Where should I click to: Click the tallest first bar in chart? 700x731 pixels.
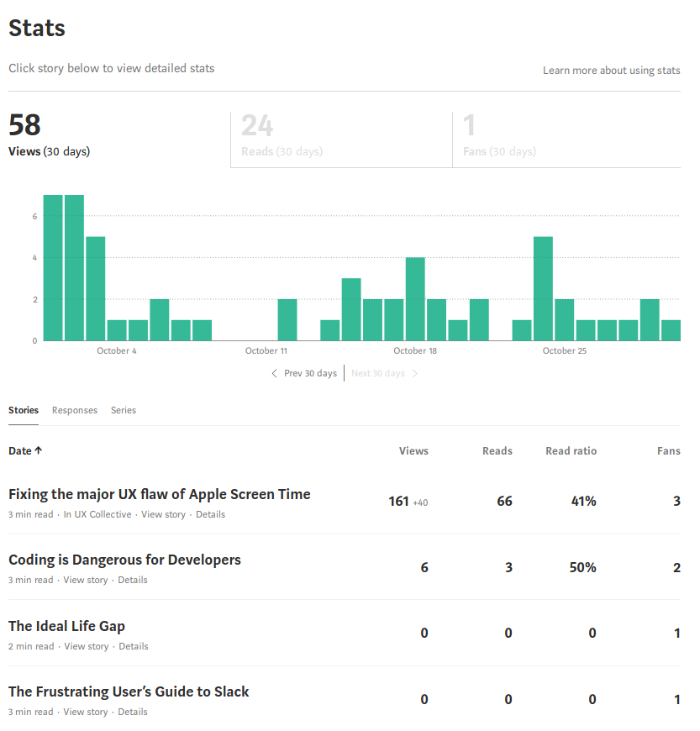tap(53, 267)
